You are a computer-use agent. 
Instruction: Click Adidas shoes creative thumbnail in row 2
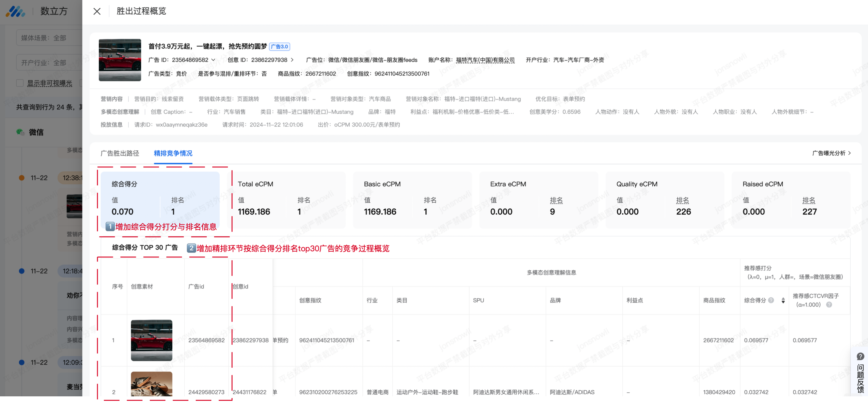click(151, 384)
